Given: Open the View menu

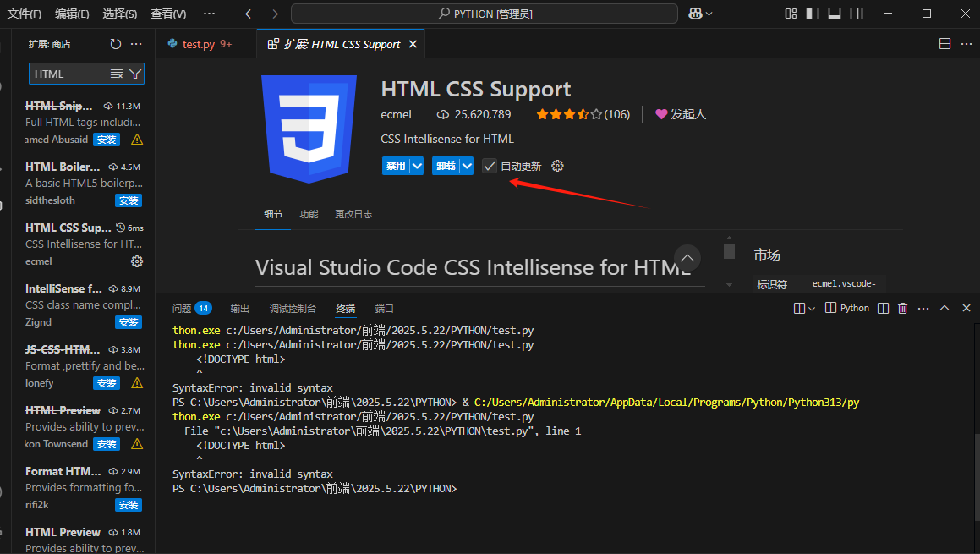Looking at the screenshot, I should [x=168, y=14].
